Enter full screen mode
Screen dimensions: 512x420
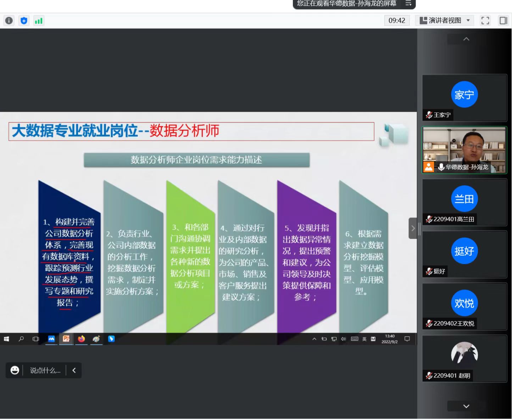pyautogui.click(x=485, y=21)
